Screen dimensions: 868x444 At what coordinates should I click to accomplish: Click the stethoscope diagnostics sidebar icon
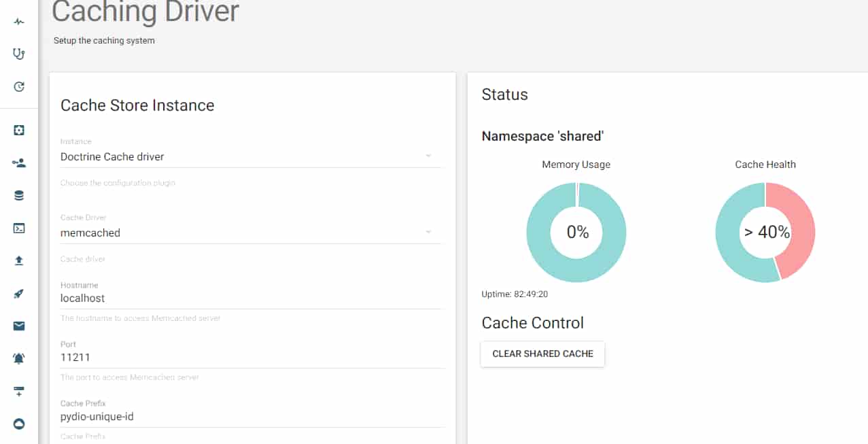point(19,54)
